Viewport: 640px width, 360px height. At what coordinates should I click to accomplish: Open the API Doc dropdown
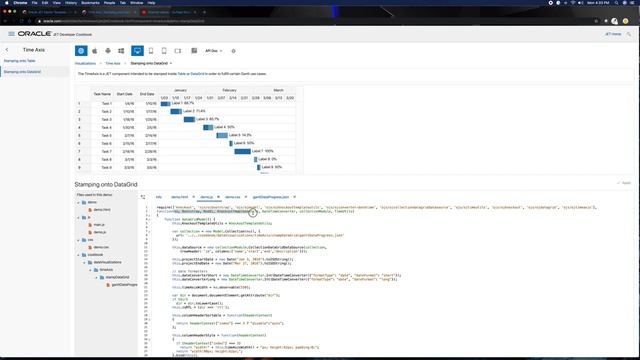(213, 51)
